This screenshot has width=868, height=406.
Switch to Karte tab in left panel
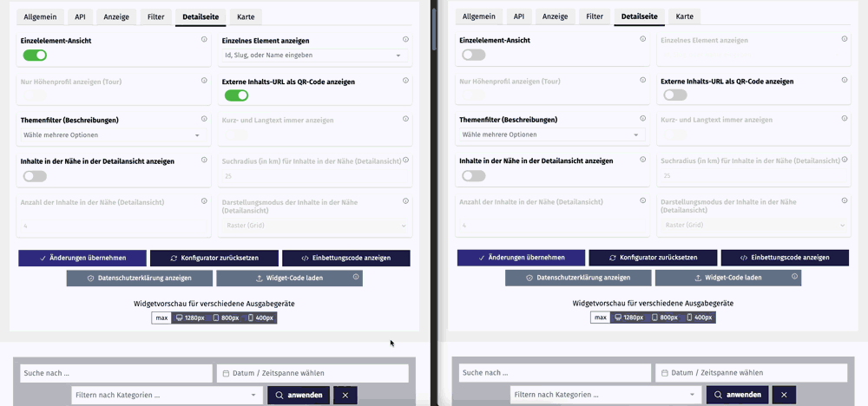(246, 16)
